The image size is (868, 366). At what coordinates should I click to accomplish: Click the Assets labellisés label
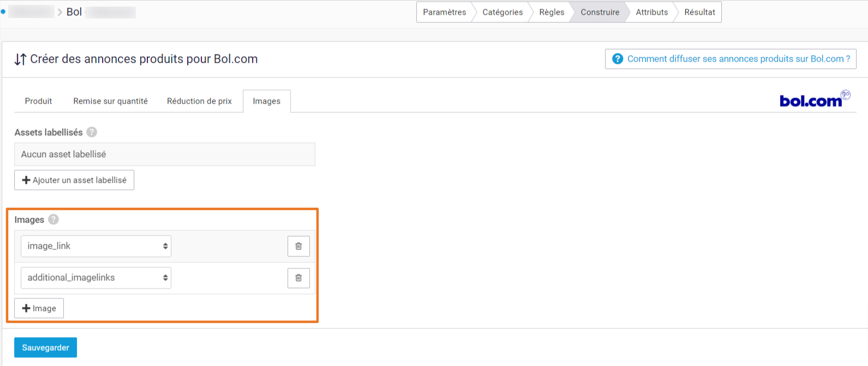(49, 132)
